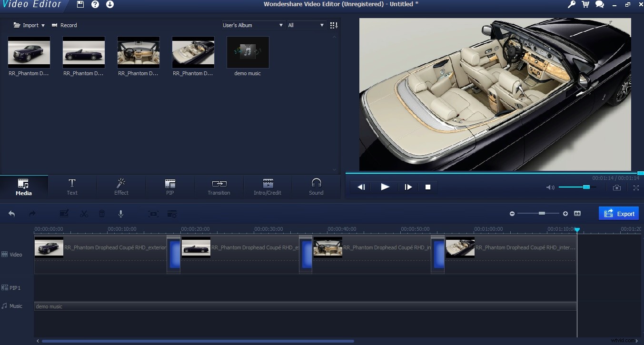This screenshot has height=345, width=644.
Task: Toggle the thumbnail grid view in media library
Action: [333, 25]
